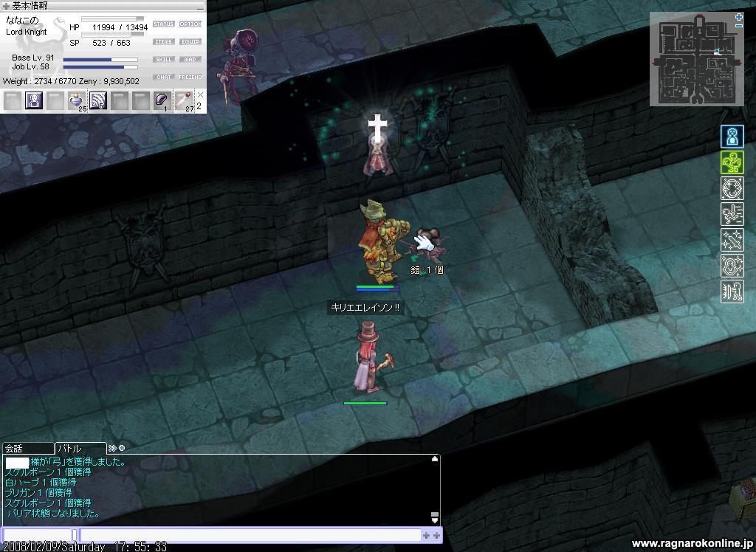The height and width of the screenshot is (552, 756).
Task: Open the FREIEND list
Action: tap(190, 77)
